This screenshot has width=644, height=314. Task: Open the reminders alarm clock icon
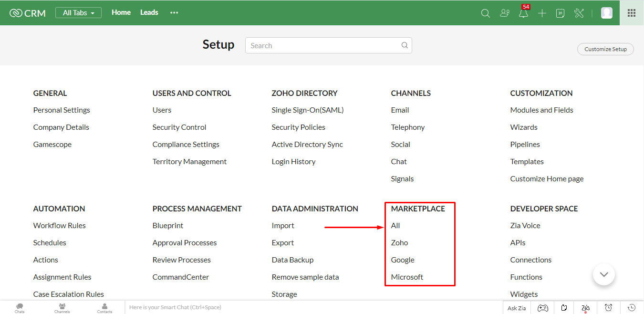click(609, 308)
